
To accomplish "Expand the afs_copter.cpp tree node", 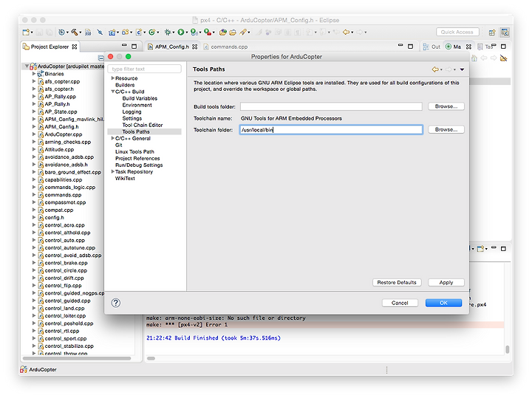I will 33,81.
